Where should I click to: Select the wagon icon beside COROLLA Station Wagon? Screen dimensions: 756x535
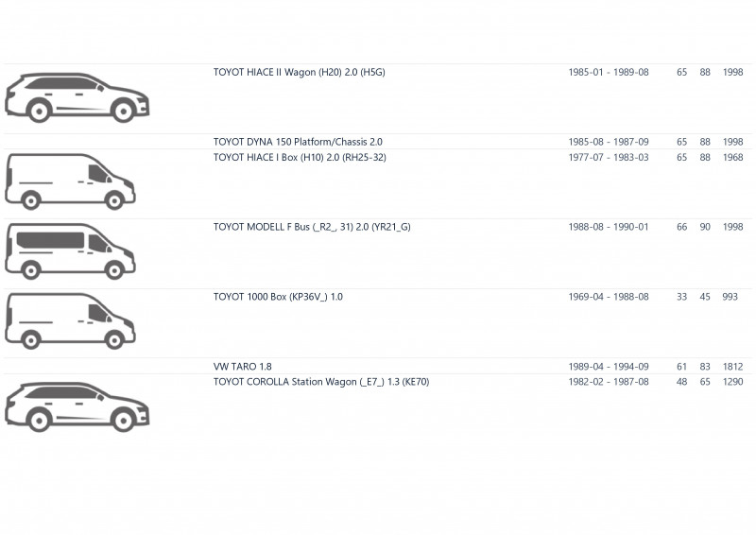pyautogui.click(x=77, y=406)
